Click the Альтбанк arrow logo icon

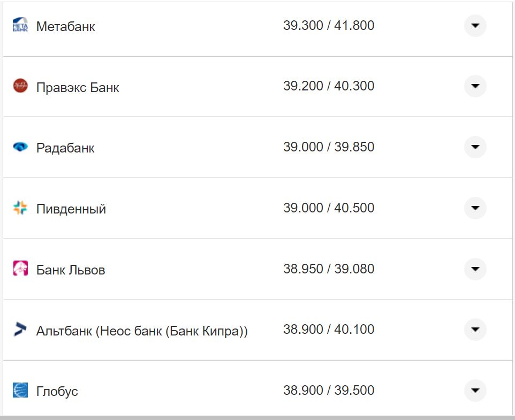[x=20, y=330]
